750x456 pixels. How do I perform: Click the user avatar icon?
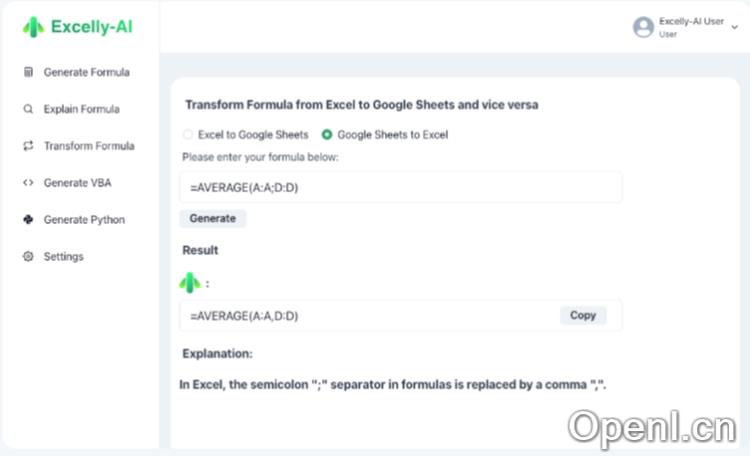click(x=643, y=27)
